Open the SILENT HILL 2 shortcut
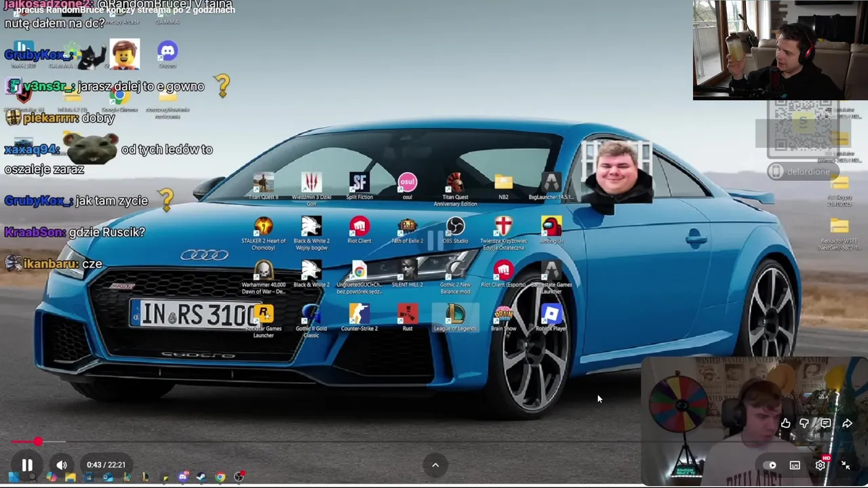This screenshot has width=868, height=488. (407, 274)
